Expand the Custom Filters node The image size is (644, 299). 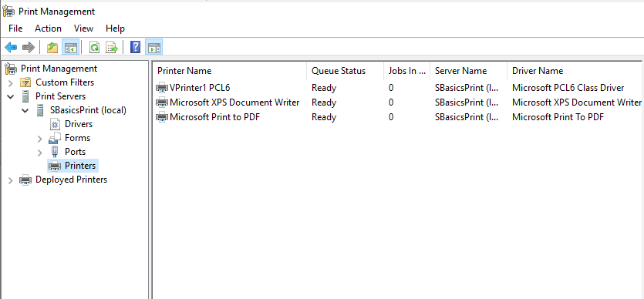11,83
